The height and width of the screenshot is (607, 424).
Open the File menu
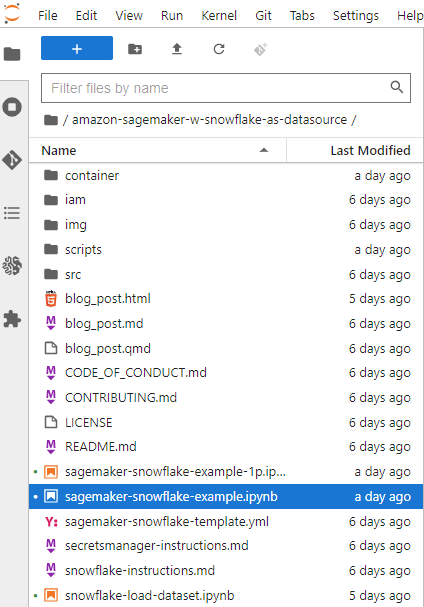(x=48, y=15)
